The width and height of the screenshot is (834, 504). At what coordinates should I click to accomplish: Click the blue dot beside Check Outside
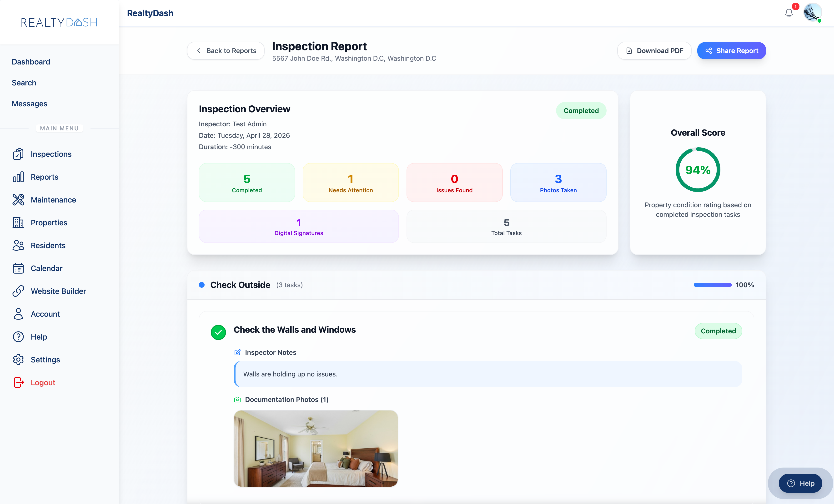202,285
